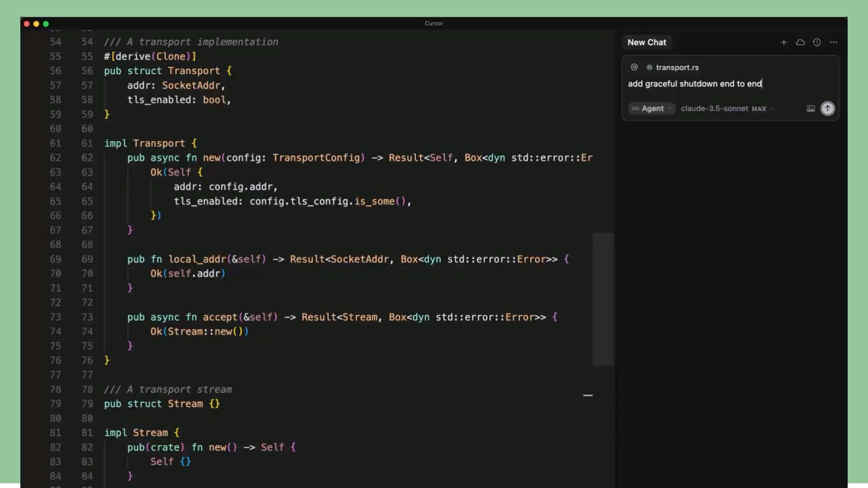
Task: Open the Agent mode dropdown
Action: coord(651,108)
